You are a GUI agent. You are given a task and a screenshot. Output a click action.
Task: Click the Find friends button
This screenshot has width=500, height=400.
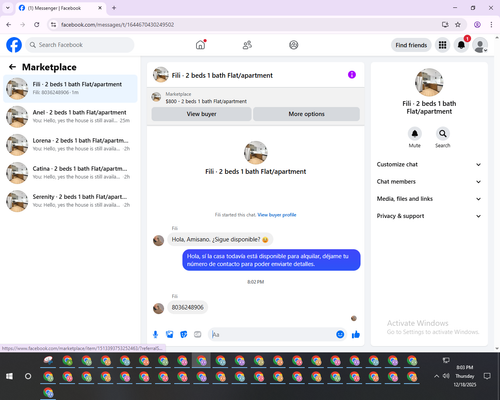click(x=411, y=45)
